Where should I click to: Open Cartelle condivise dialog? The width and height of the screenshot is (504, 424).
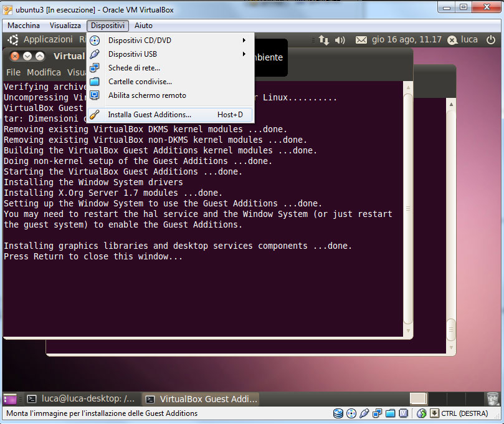[170, 82]
